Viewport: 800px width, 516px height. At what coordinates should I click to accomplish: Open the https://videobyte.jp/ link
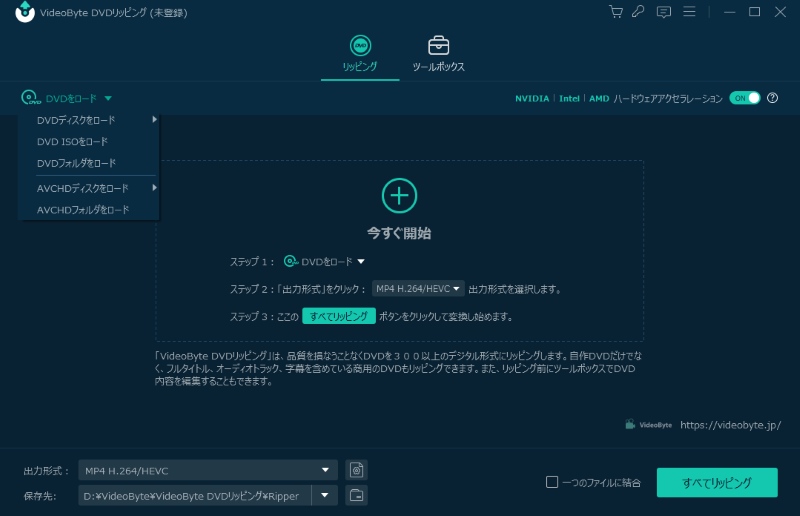(730, 425)
